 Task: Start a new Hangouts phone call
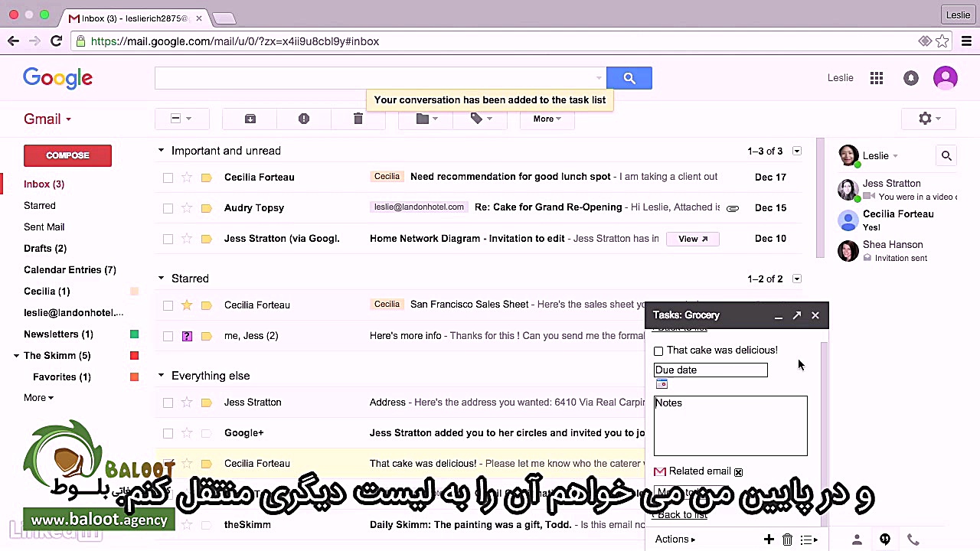click(913, 540)
